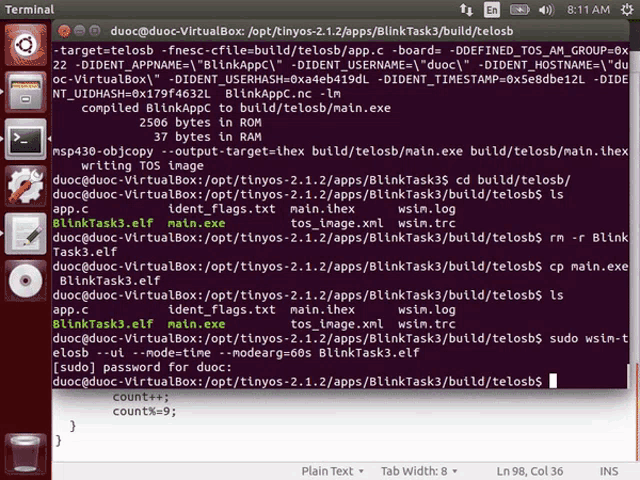Image resolution: width=640 pixels, height=480 pixels.
Task: Open the Terminal menu in top bar
Action: tap(29, 9)
